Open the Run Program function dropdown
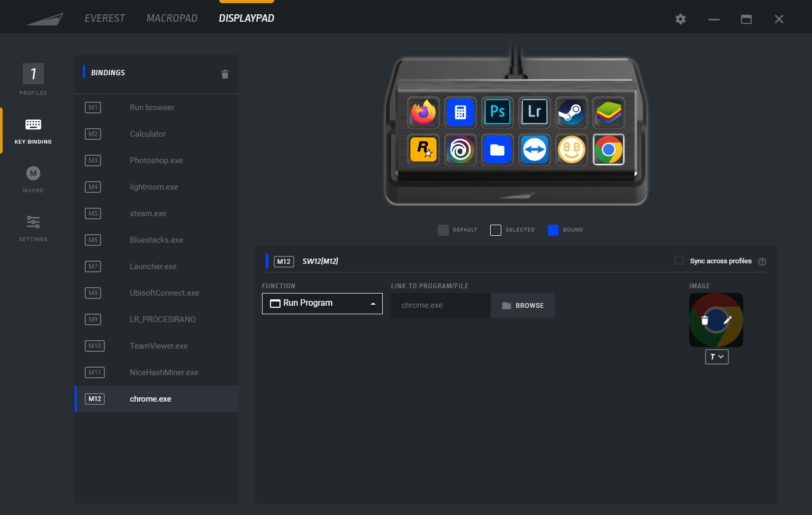The height and width of the screenshot is (515, 812). 322,304
